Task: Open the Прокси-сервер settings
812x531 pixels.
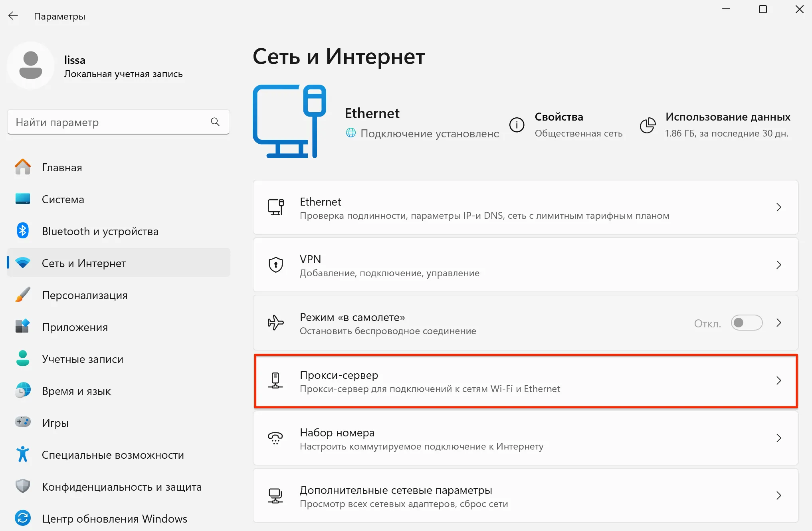Action: point(526,380)
